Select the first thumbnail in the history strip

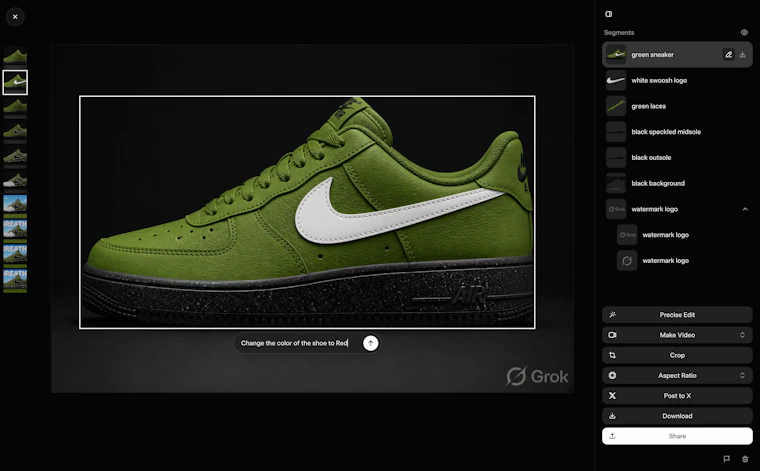tap(15, 57)
